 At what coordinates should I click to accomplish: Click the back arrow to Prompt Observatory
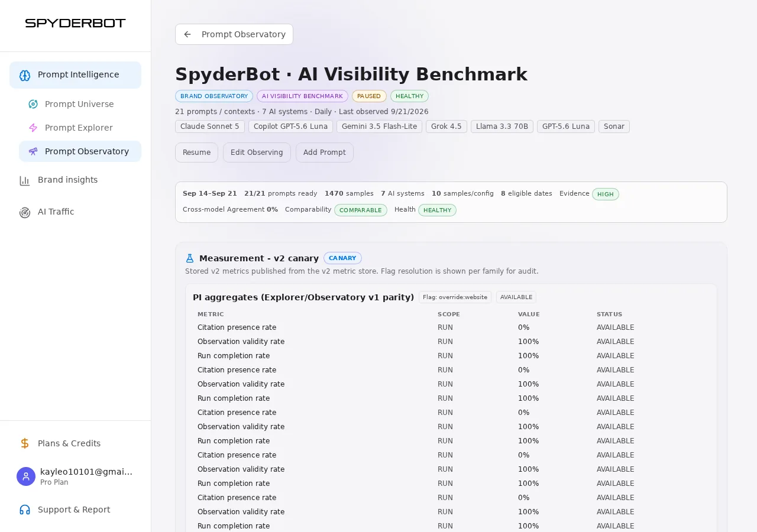[x=187, y=34]
